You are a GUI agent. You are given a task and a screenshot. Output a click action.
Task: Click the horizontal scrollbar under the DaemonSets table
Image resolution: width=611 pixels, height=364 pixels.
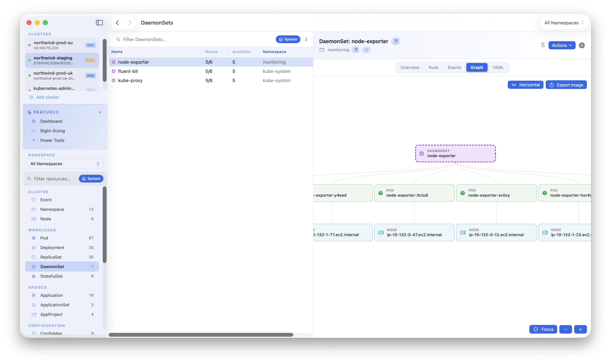[201, 335]
